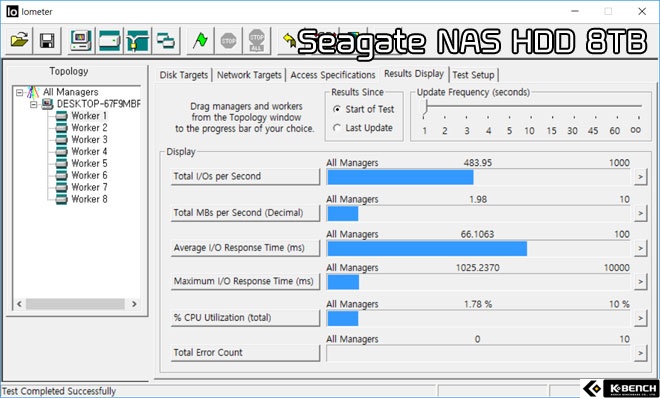Click the All Managers tree icon
The image size is (660, 398).
[33, 92]
